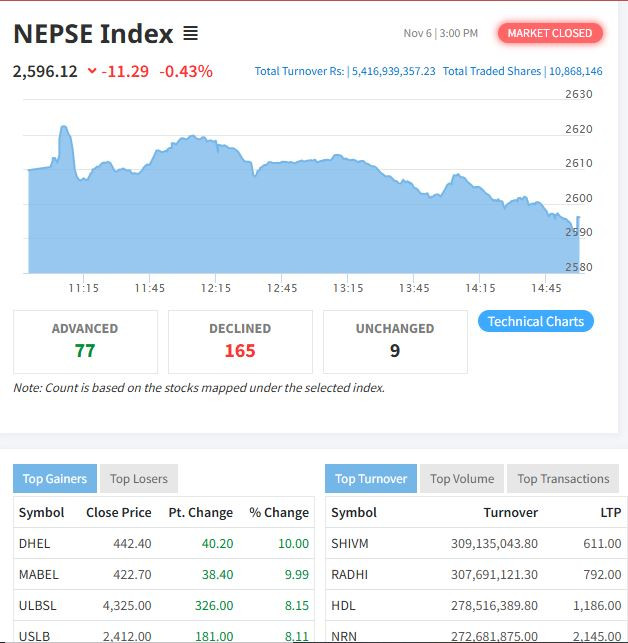Click the Advanced count card

click(85, 341)
